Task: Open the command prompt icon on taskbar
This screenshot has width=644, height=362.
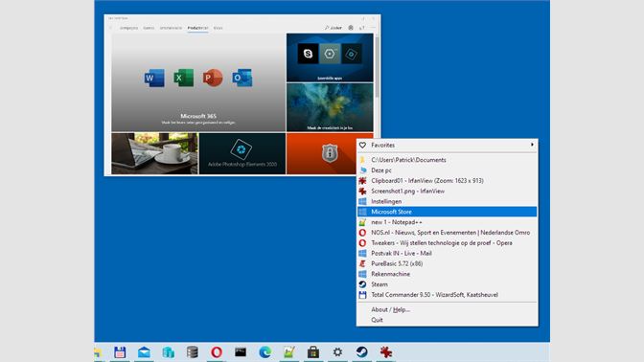Action: (x=241, y=352)
